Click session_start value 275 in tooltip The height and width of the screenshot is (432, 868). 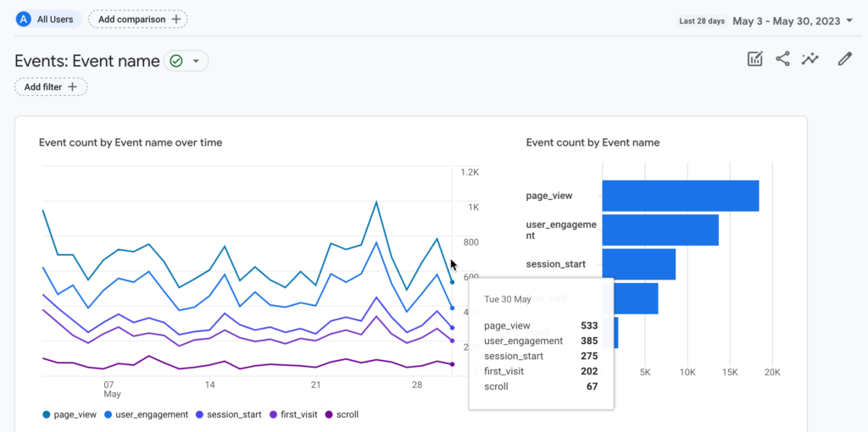(589, 357)
